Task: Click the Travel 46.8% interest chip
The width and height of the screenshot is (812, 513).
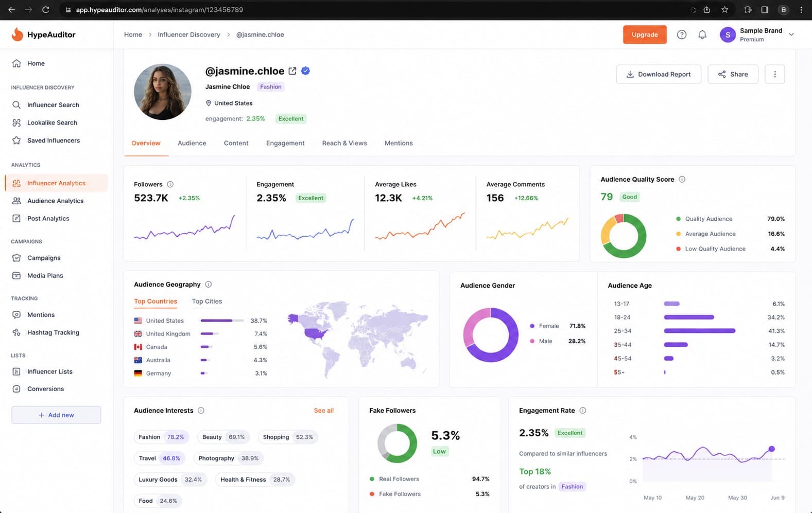Action: (160, 458)
